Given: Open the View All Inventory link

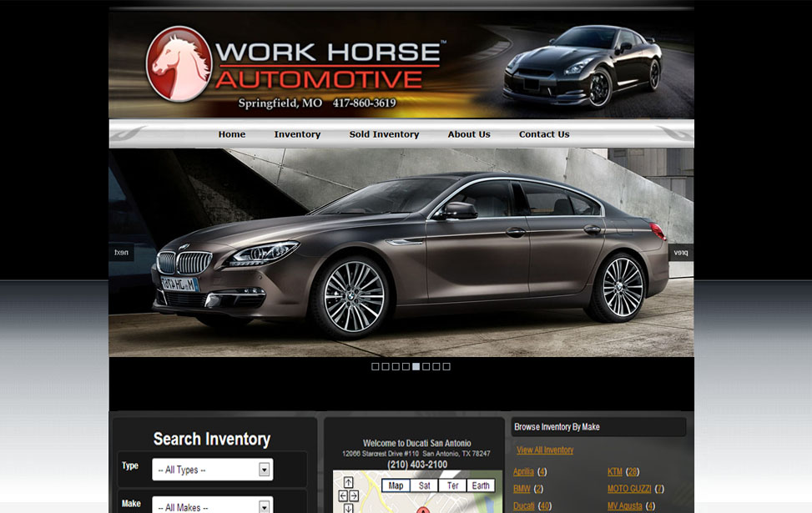Looking at the screenshot, I should pyautogui.click(x=545, y=450).
